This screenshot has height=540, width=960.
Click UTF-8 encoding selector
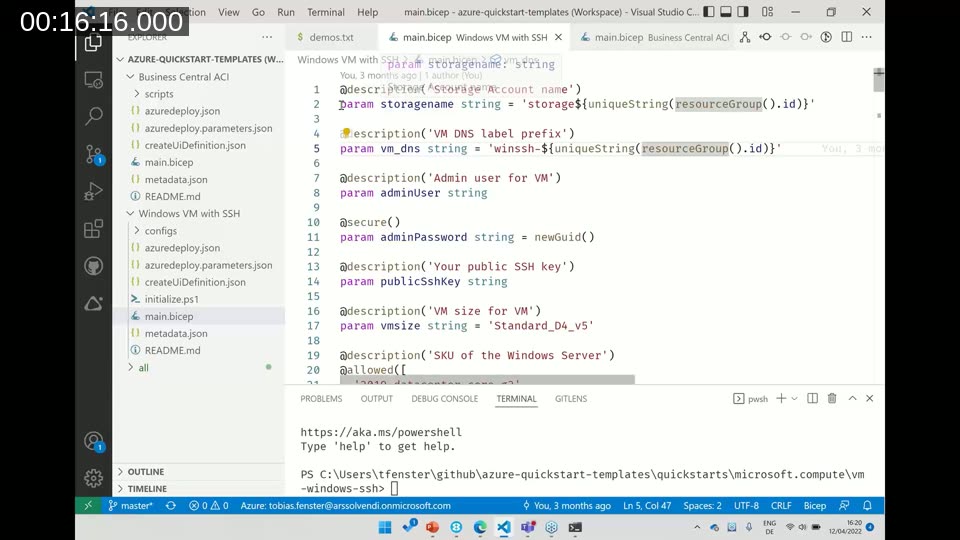point(746,506)
